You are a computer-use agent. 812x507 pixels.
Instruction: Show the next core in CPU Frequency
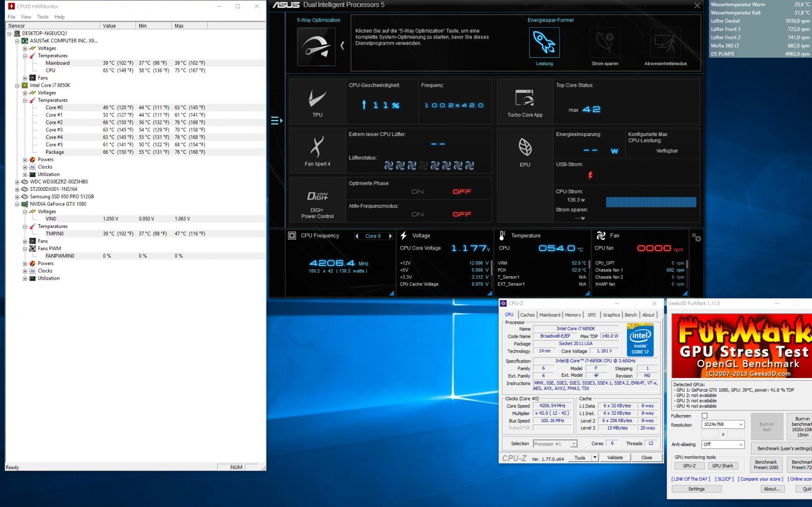click(390, 236)
